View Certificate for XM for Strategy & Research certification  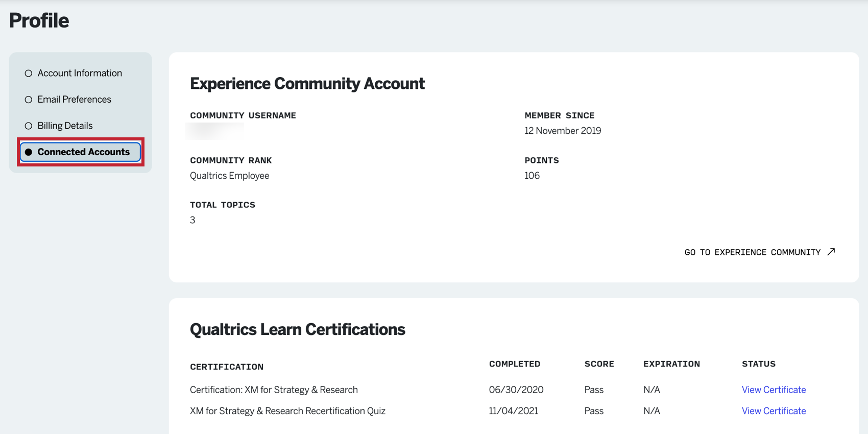click(774, 390)
